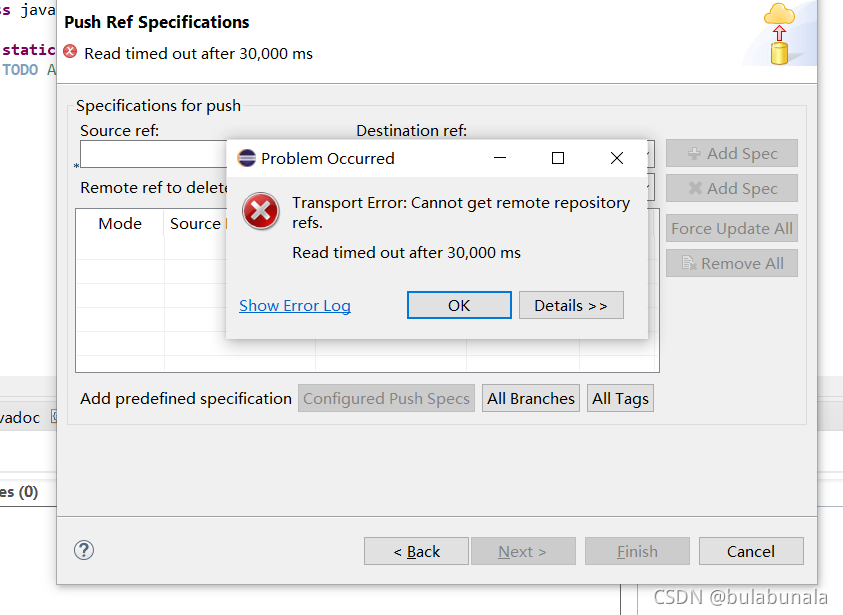Screen dimensions: 843x615
Task: Click the Cancel button in wizard
Action: coord(751,551)
